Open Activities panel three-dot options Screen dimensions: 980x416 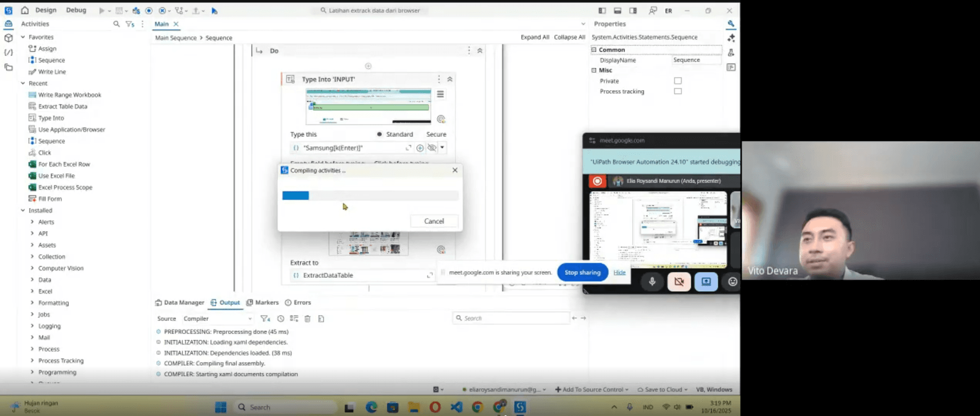142,24
